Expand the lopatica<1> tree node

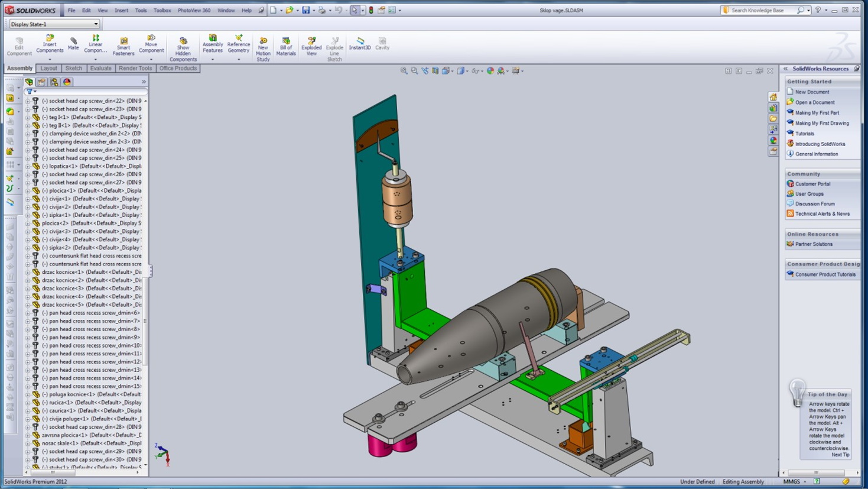coord(28,166)
